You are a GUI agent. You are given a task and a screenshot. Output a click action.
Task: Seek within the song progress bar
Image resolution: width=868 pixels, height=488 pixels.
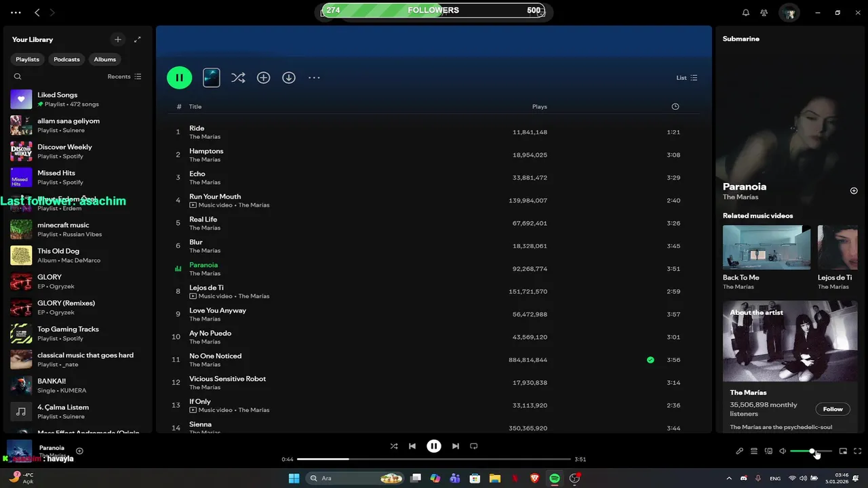point(434,459)
